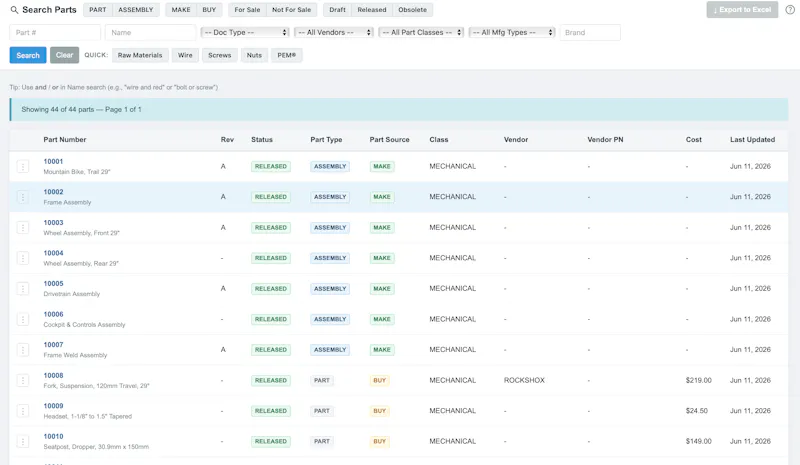800x465 pixels.
Task: Click the Search Parts magnifier icon
Action: [x=14, y=10]
